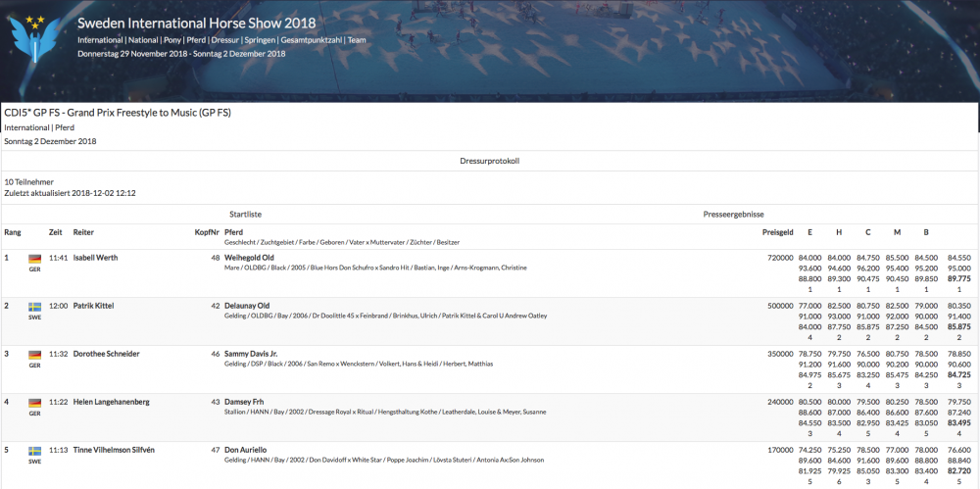Open rider Patrik Kittel's profile
Viewport: 980px width, 489px height.
click(x=93, y=306)
